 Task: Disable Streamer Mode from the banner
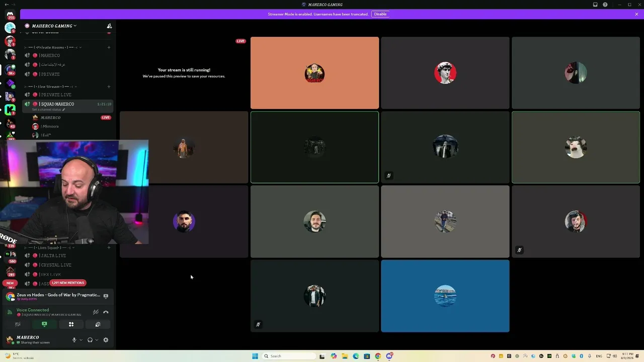pyautogui.click(x=380, y=14)
